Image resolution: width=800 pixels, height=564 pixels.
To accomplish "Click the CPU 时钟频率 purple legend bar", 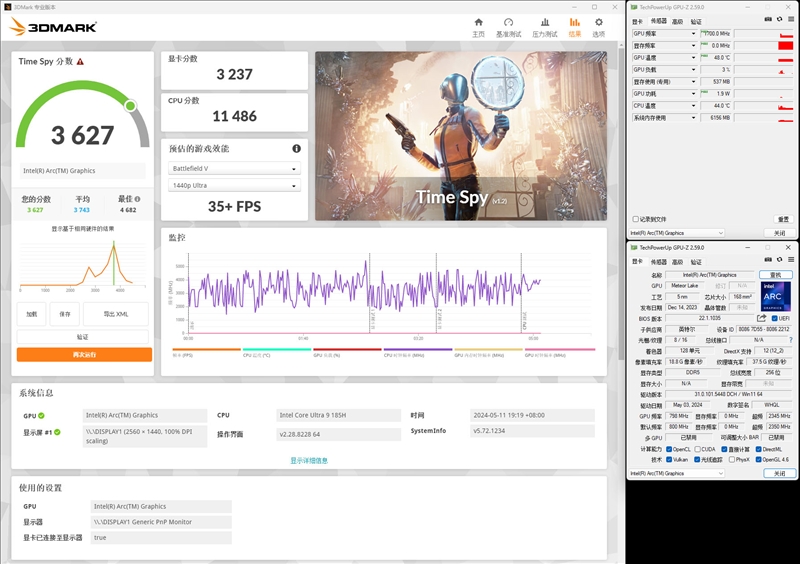I will point(418,350).
